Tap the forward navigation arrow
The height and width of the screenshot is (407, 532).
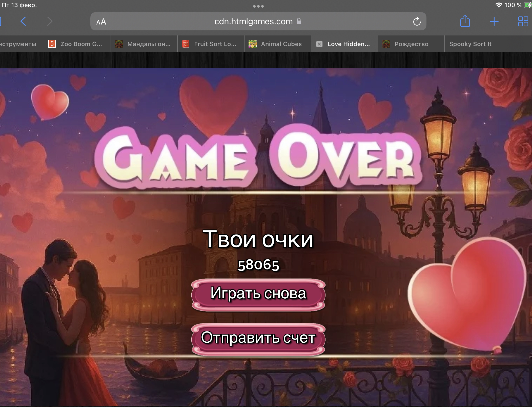tap(50, 22)
